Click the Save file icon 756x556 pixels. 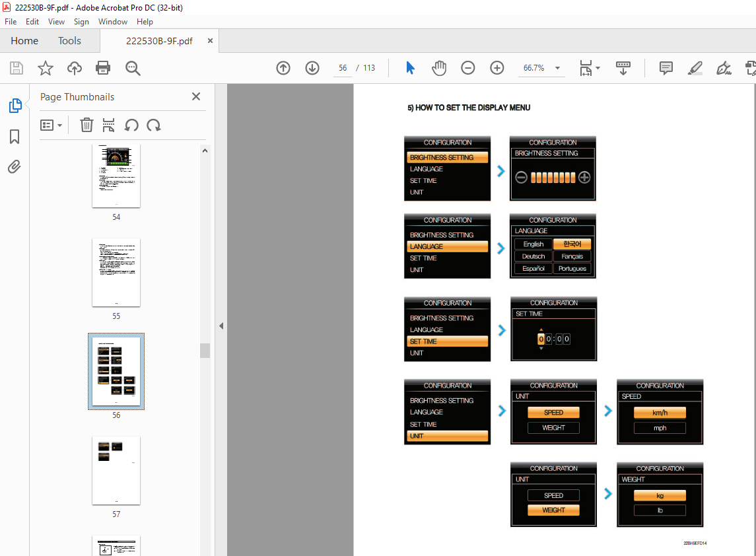(17, 68)
